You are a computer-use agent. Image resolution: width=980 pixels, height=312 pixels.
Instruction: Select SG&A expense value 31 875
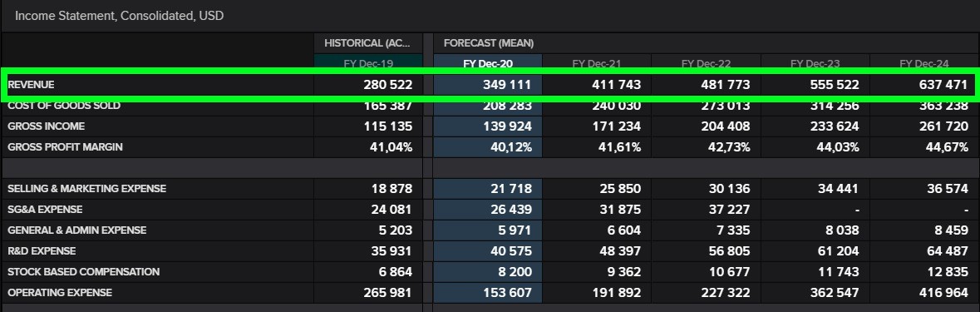pos(620,209)
